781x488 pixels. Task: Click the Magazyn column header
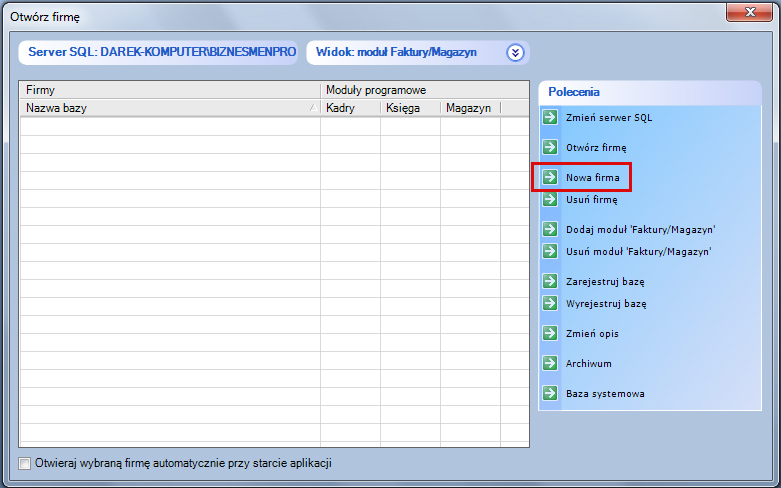click(x=470, y=108)
